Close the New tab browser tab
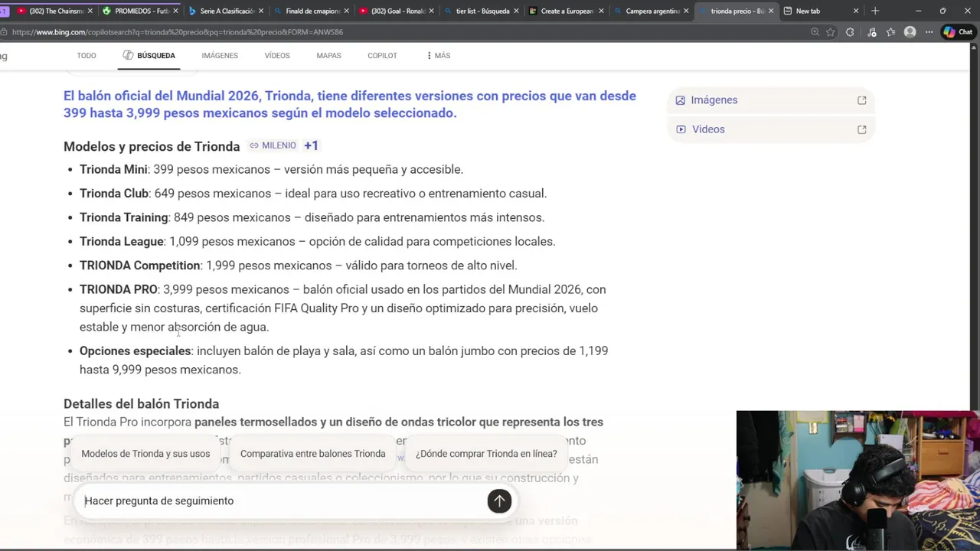Viewport: 980px width, 551px height. [856, 11]
